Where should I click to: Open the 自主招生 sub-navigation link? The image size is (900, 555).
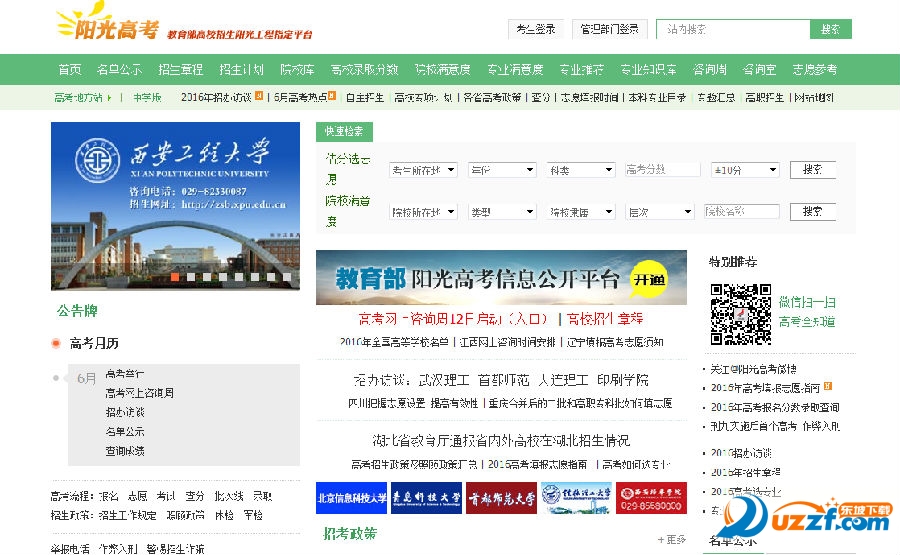coord(365,97)
